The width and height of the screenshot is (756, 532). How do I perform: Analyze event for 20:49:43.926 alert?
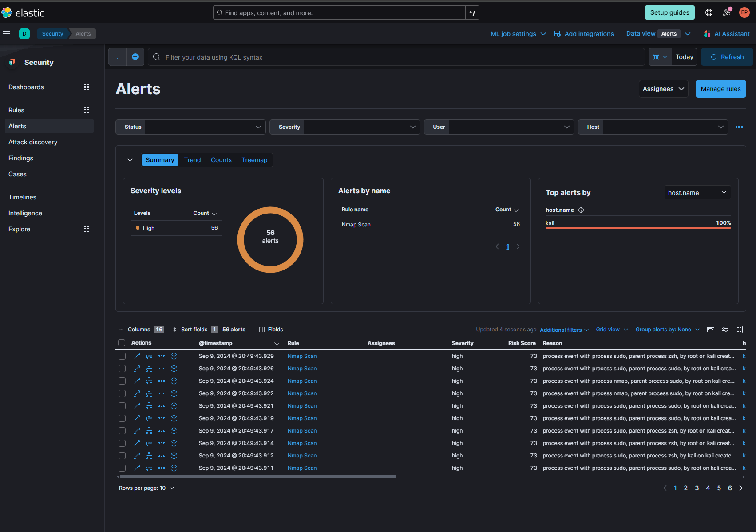(x=149, y=369)
